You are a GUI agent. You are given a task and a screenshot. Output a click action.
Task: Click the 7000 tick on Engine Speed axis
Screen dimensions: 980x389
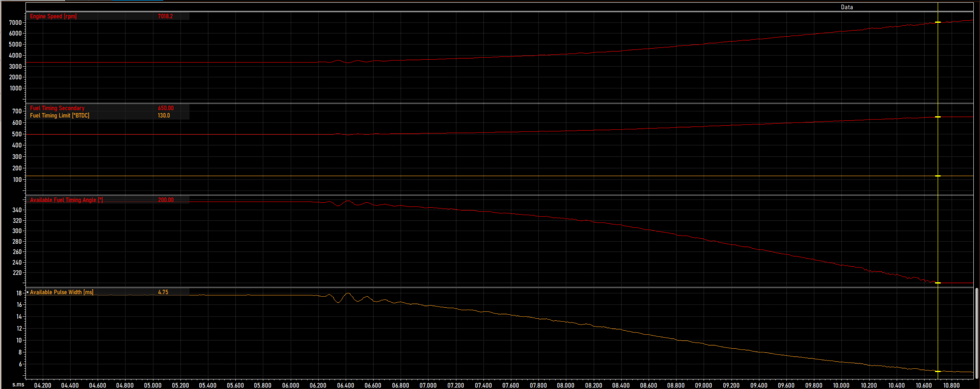point(15,23)
